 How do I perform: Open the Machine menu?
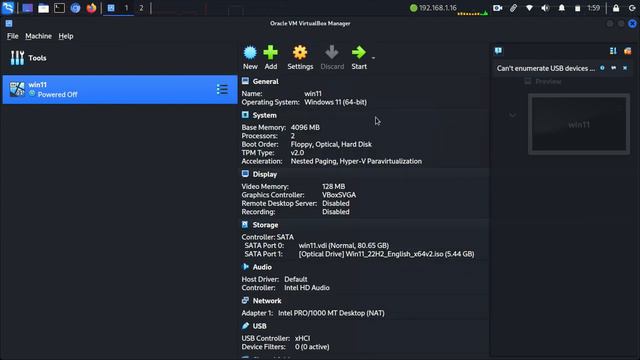coord(38,36)
